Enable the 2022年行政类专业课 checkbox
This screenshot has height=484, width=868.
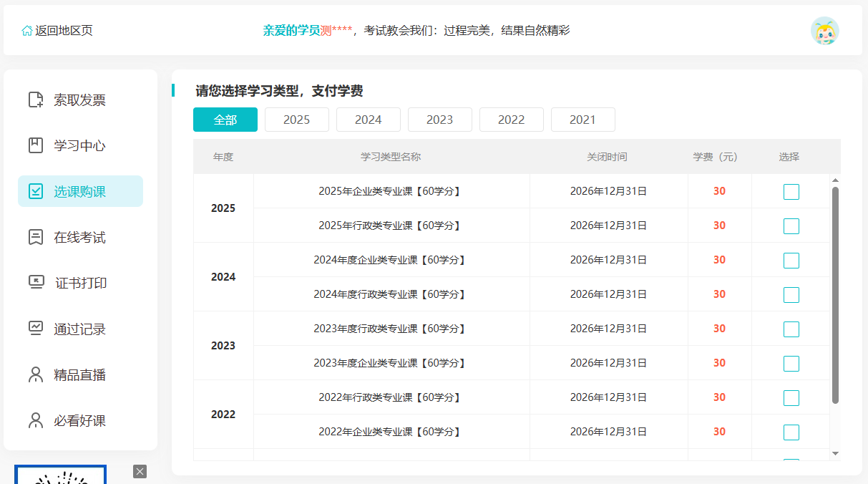click(x=791, y=398)
